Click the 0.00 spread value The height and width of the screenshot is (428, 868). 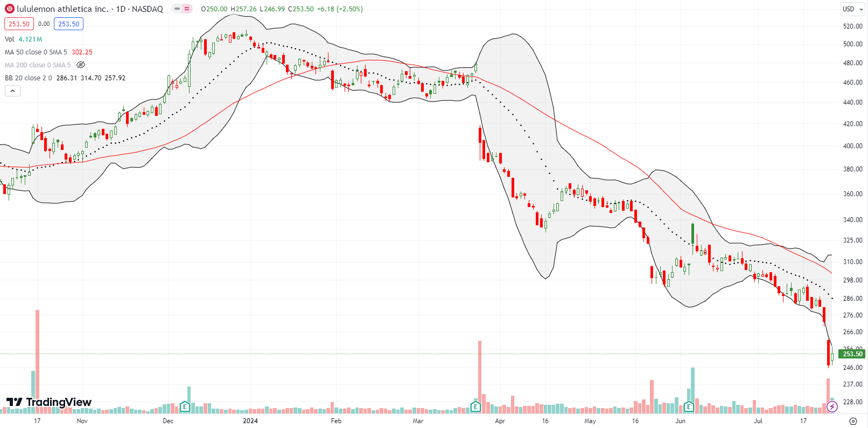(x=44, y=24)
